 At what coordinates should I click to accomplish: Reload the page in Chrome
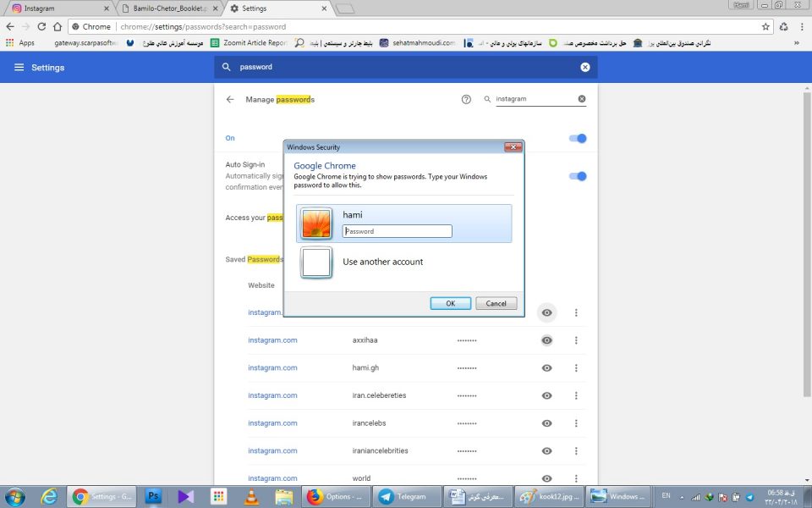[41, 26]
